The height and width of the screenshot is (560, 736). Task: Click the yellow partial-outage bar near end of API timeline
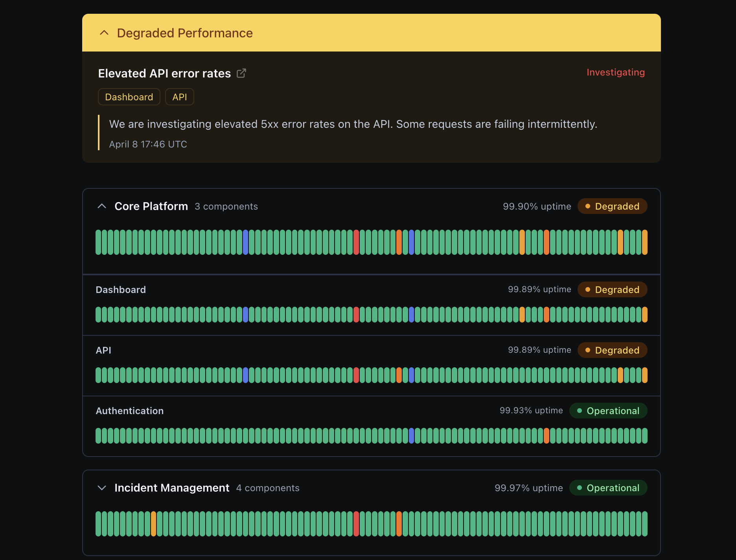tap(620, 375)
